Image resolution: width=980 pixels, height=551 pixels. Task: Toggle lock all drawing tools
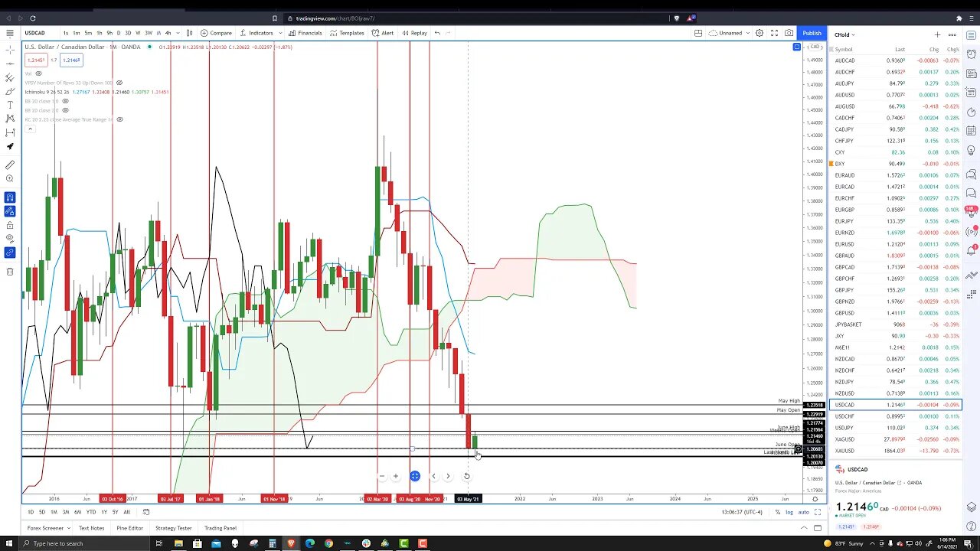point(10,225)
